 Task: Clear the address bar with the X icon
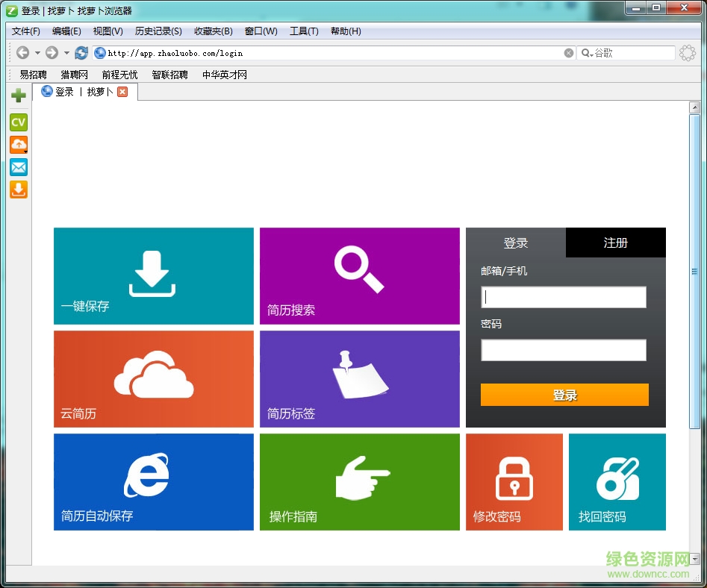[x=568, y=52]
